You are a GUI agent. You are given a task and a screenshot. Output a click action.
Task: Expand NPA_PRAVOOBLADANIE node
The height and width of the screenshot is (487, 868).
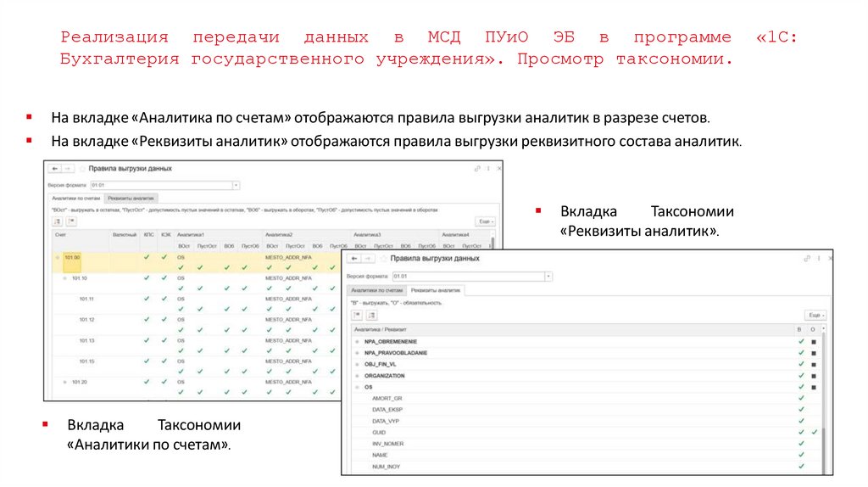357,353
